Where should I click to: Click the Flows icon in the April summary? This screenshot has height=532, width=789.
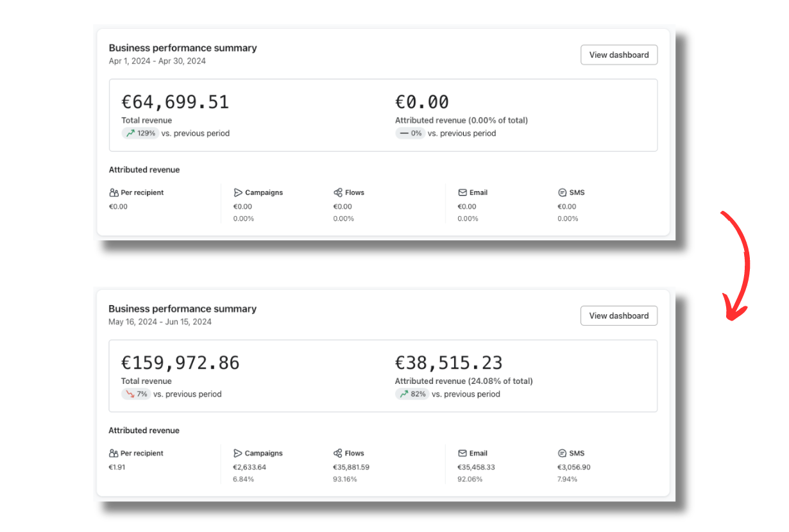338,192
